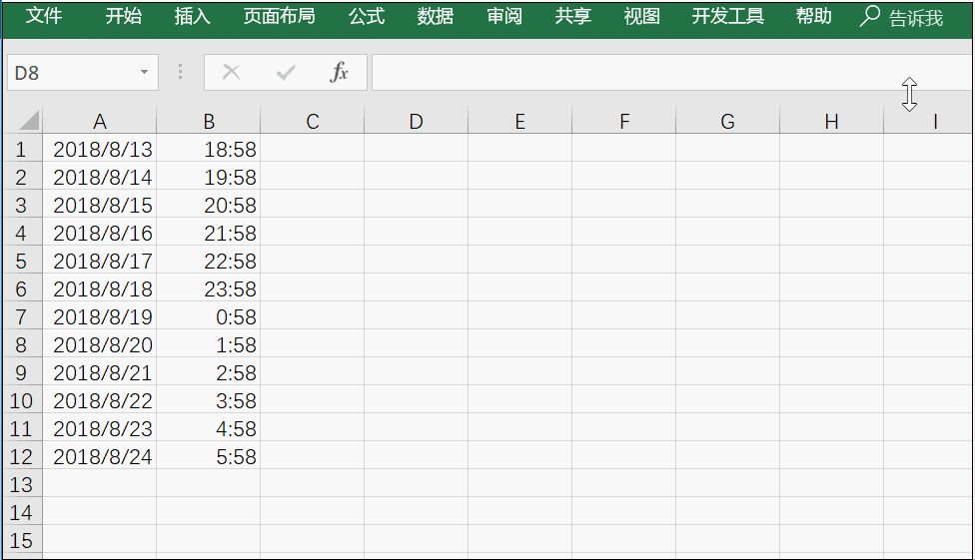Select cell containing 2018/8/19
The image size is (975, 560).
click(100, 316)
